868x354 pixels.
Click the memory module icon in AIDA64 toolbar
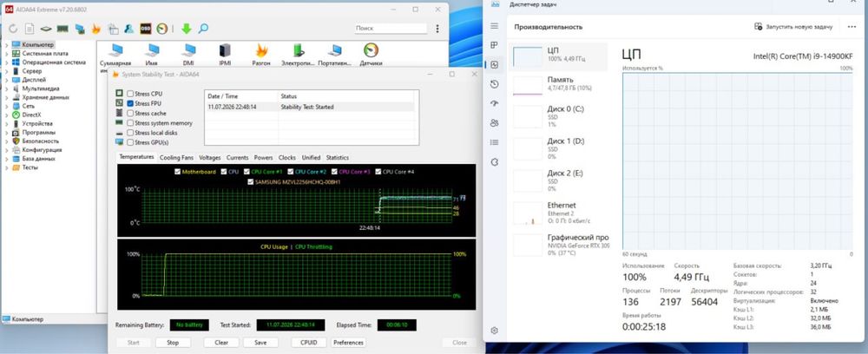62,29
